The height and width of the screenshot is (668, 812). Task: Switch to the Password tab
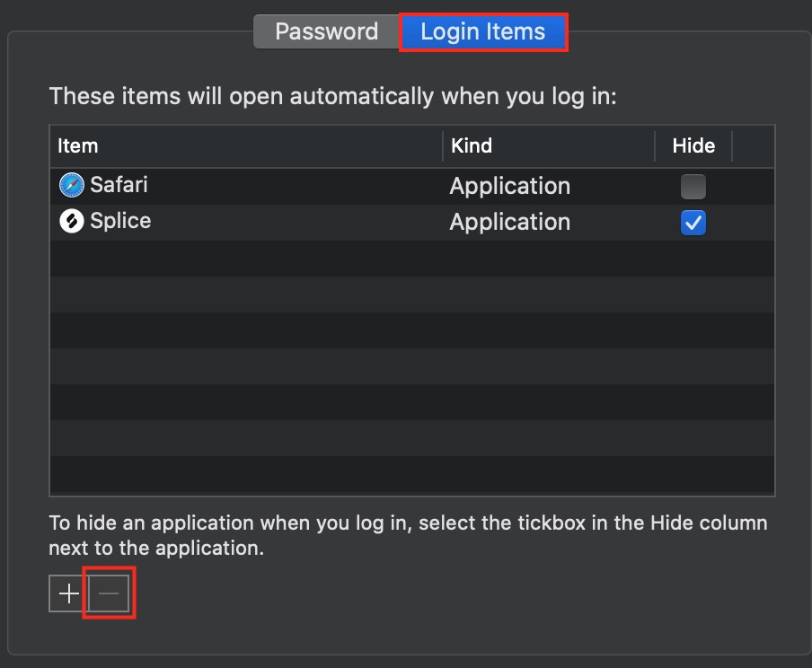pyautogui.click(x=326, y=31)
